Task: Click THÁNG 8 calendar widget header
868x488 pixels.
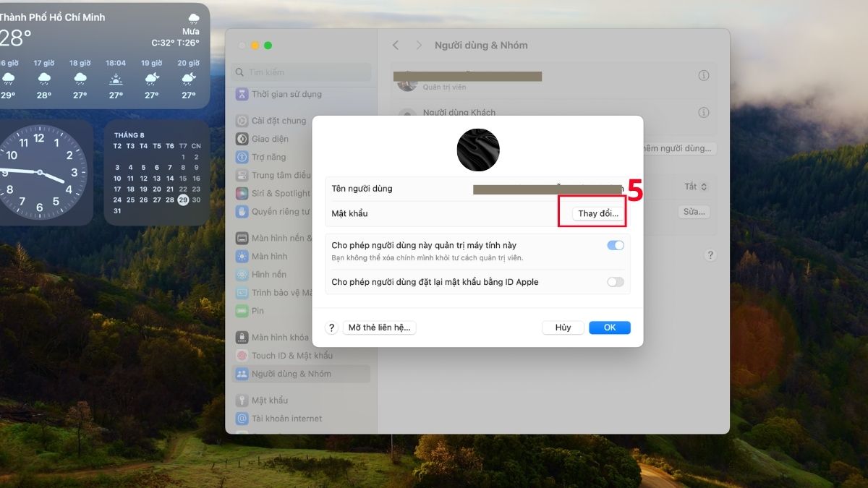Action: 129,135
